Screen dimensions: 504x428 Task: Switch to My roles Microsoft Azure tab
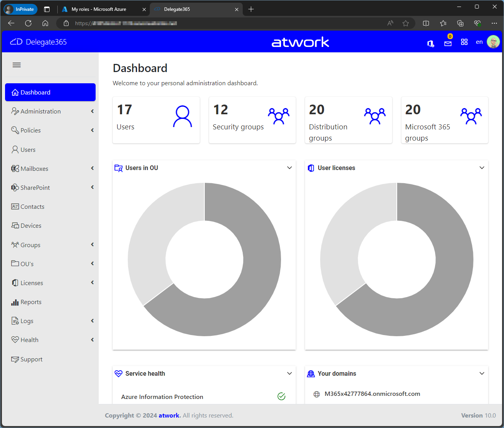point(99,9)
